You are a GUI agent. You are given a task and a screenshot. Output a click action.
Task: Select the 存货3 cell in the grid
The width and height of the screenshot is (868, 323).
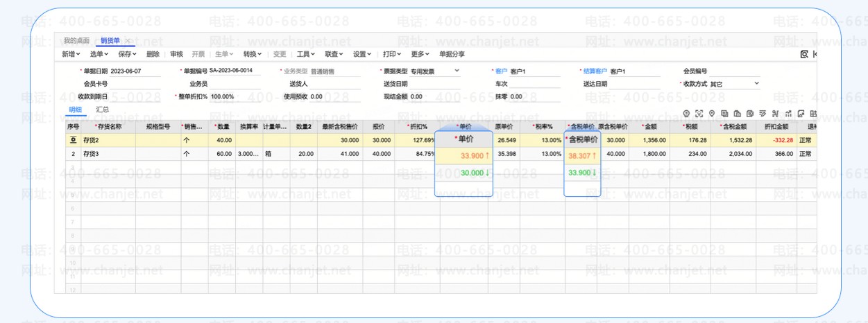pos(108,154)
